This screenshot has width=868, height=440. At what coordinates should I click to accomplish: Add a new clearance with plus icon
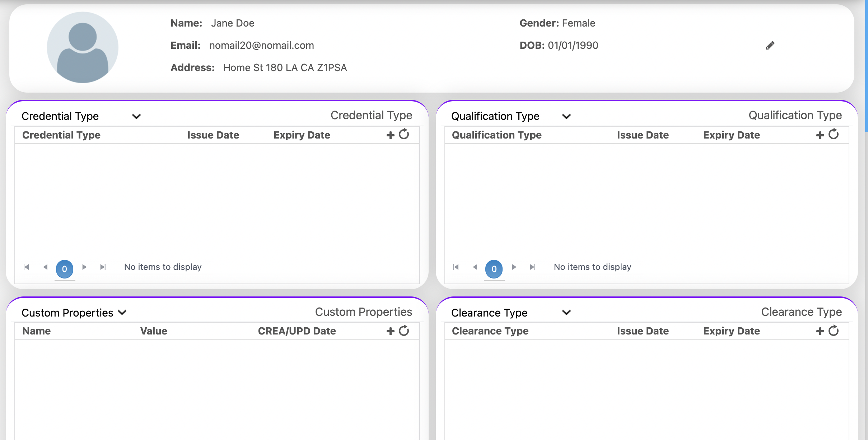[x=820, y=331]
